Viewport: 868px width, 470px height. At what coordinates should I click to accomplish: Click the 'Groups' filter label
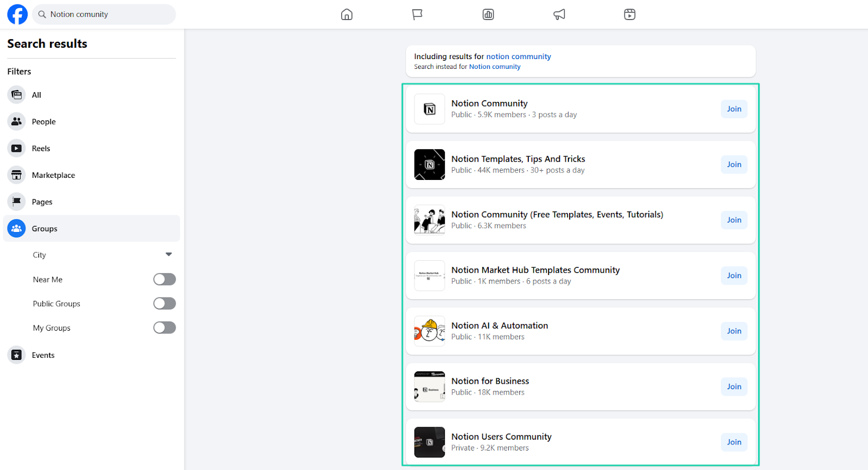[x=44, y=229]
